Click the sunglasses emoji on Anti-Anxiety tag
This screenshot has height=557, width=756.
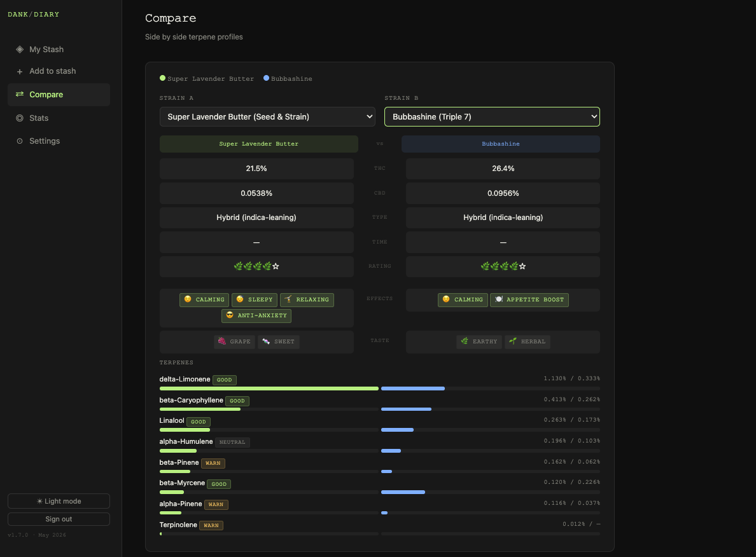[230, 315]
